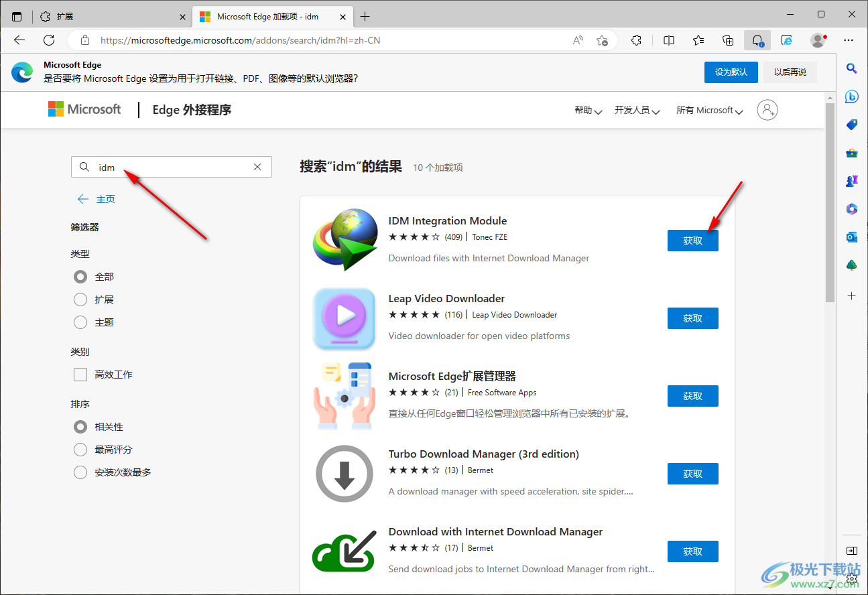Click 以后再说 button

click(790, 72)
